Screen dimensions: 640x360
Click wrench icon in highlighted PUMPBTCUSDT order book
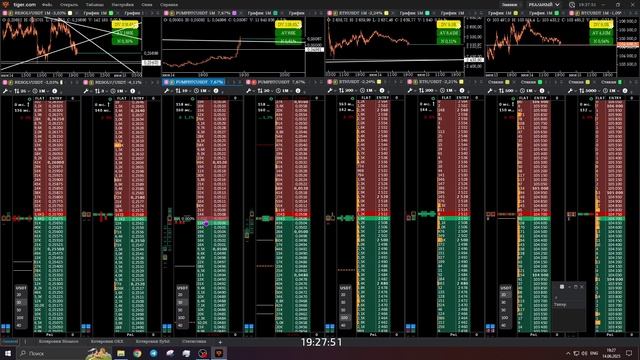tap(167, 91)
